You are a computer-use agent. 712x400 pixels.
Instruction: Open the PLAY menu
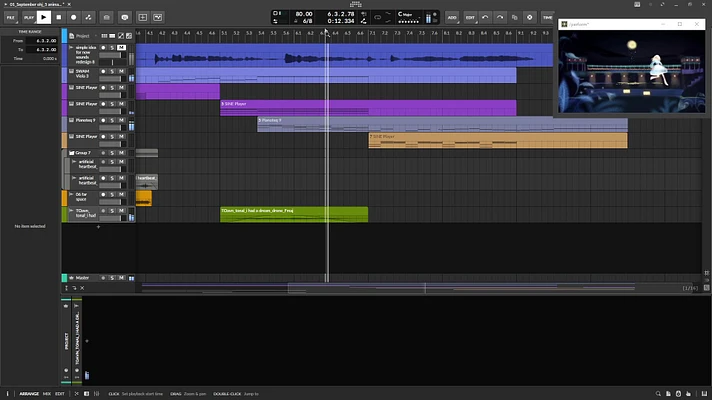[x=29, y=17]
